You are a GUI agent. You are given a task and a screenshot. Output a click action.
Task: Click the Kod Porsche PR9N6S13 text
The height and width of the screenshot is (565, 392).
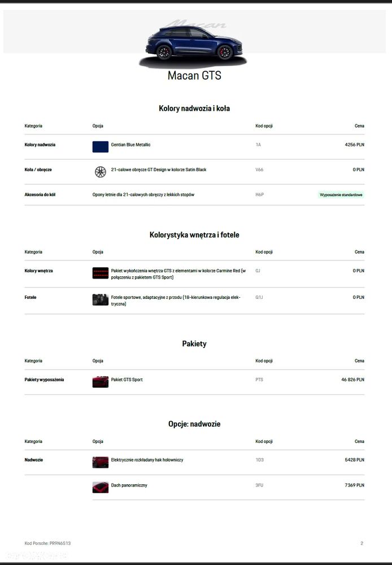click(x=47, y=544)
